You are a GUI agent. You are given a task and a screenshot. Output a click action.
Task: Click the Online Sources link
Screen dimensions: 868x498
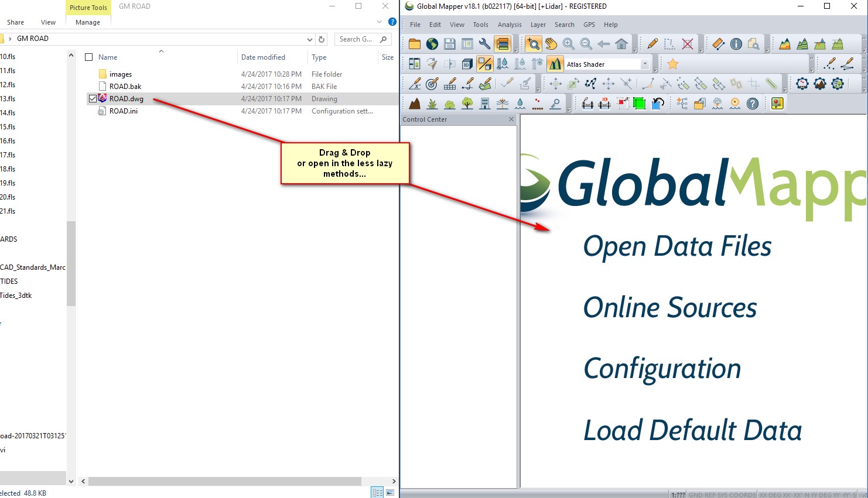point(670,308)
